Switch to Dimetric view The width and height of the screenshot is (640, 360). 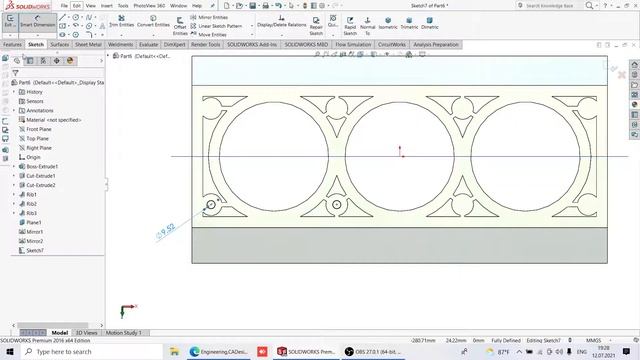[429, 23]
